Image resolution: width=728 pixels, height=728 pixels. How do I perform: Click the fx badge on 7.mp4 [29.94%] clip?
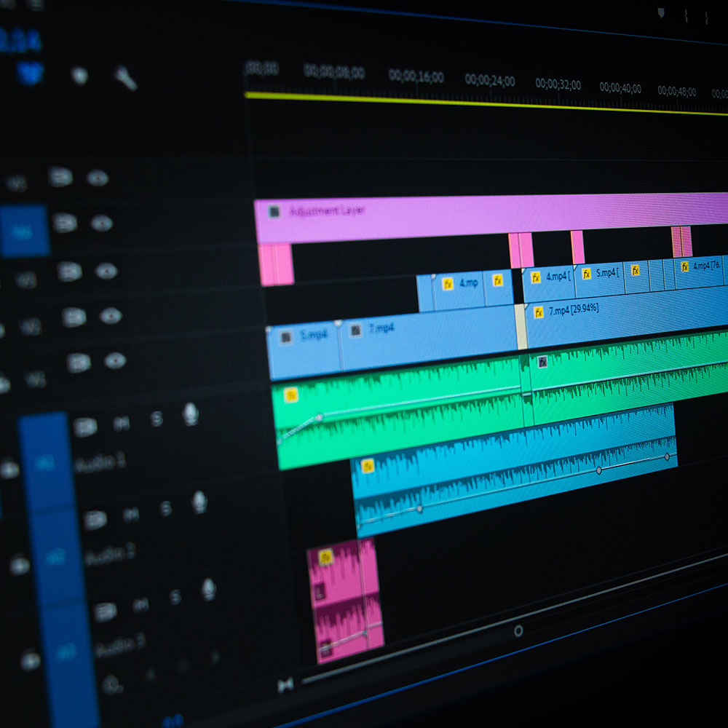[538, 312]
